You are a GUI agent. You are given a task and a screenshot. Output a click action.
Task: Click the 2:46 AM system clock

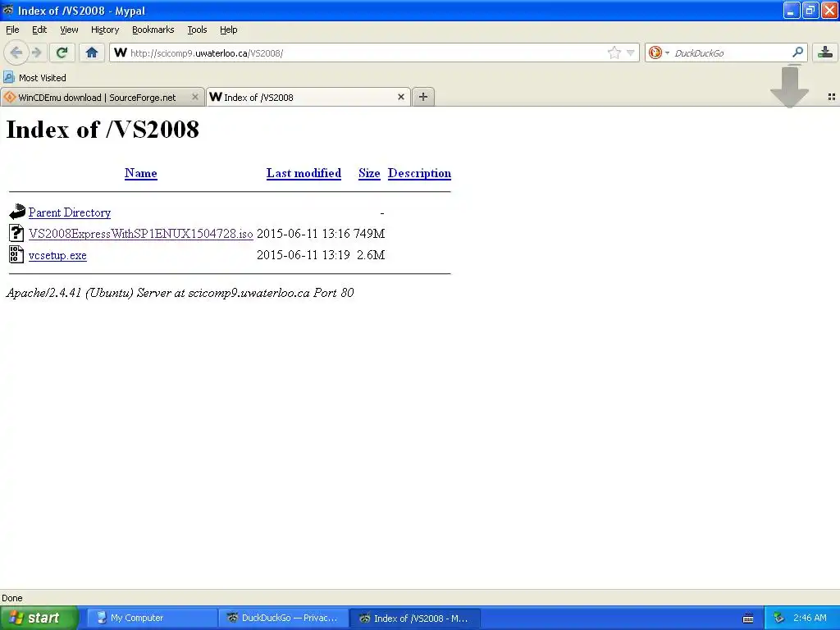(x=810, y=618)
